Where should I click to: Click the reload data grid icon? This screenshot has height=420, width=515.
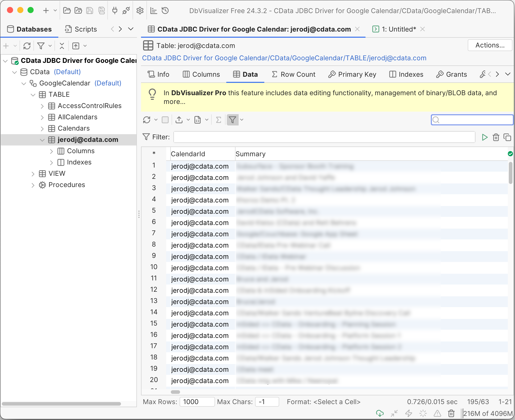(x=147, y=120)
